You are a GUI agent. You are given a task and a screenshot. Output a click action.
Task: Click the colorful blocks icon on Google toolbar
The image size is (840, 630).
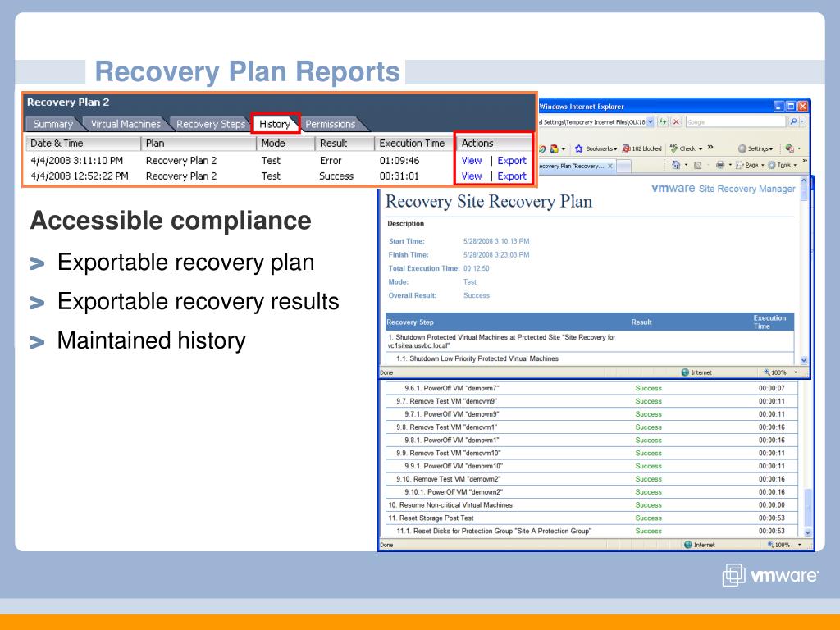tap(555, 148)
